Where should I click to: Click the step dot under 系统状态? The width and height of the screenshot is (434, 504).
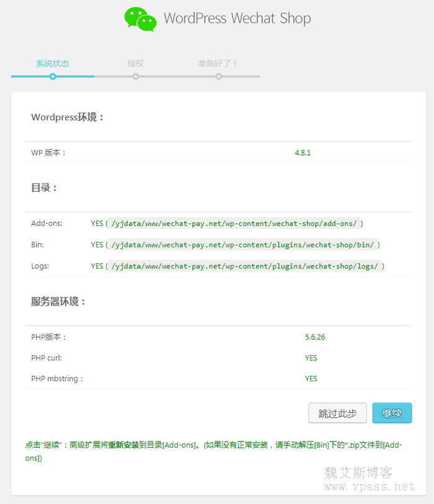tap(53, 76)
